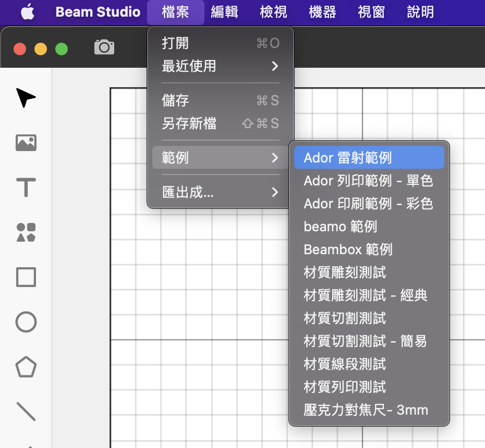Select the Ellipse tool
485x448 pixels.
[x=26, y=322]
